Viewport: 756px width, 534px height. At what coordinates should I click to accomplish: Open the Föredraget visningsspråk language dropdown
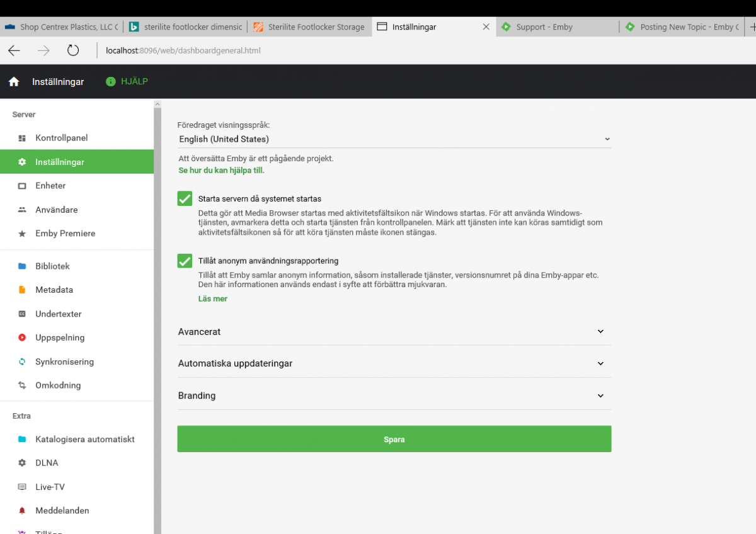tap(394, 139)
